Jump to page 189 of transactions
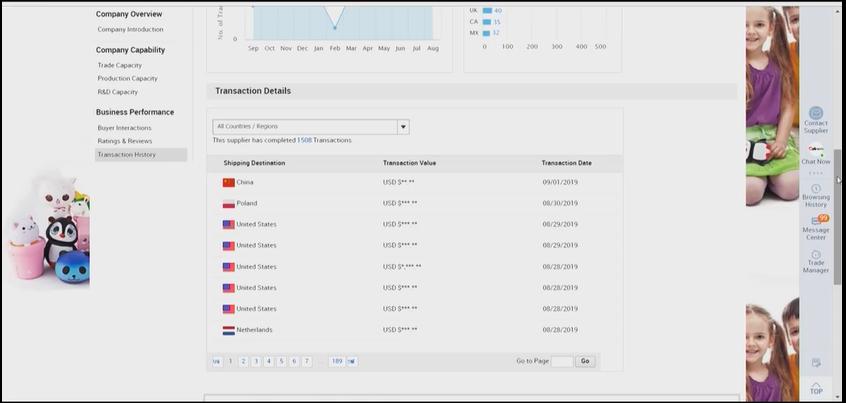Image resolution: width=846 pixels, height=403 pixels. click(x=336, y=361)
